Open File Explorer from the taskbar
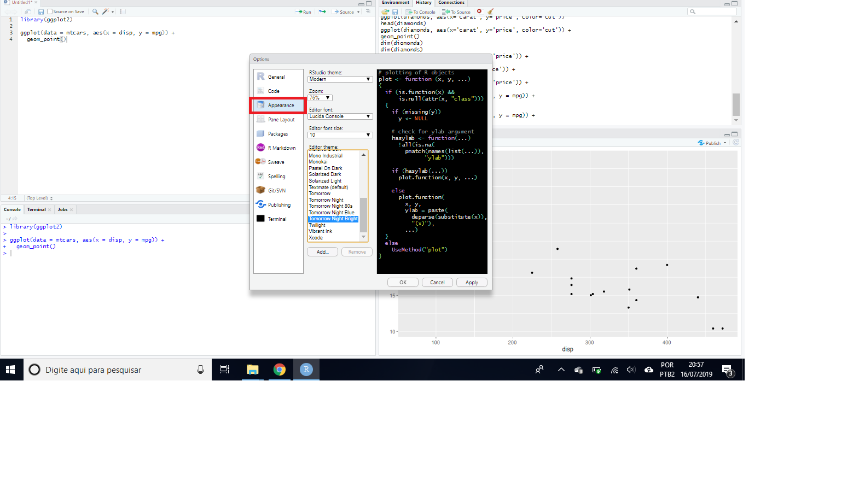 point(252,370)
